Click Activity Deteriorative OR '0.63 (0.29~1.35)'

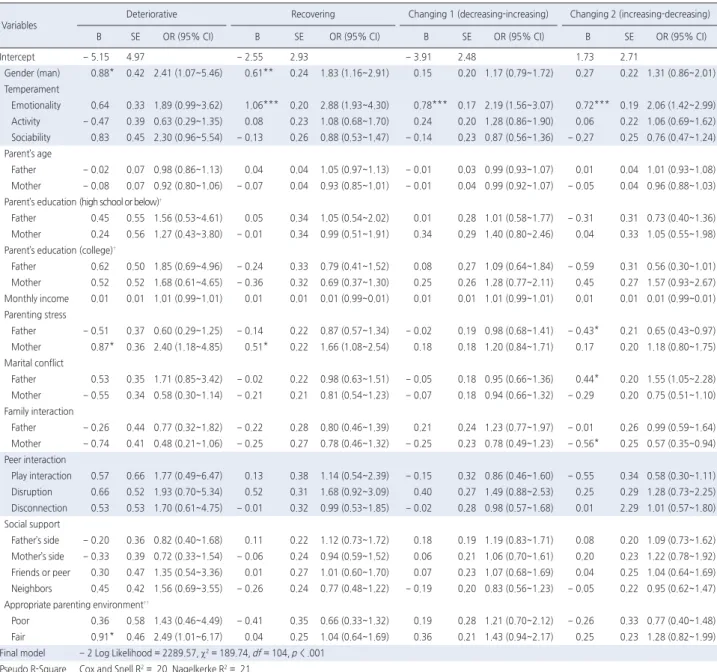click(x=188, y=121)
